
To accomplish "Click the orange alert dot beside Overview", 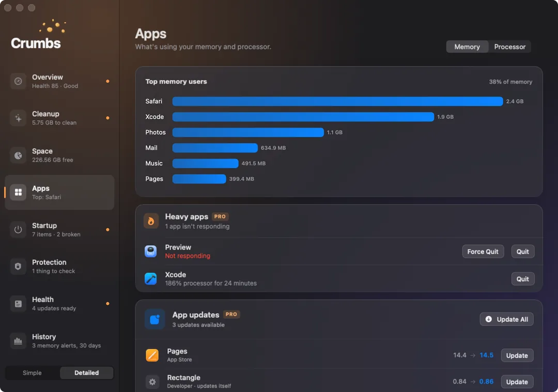I will click(107, 81).
